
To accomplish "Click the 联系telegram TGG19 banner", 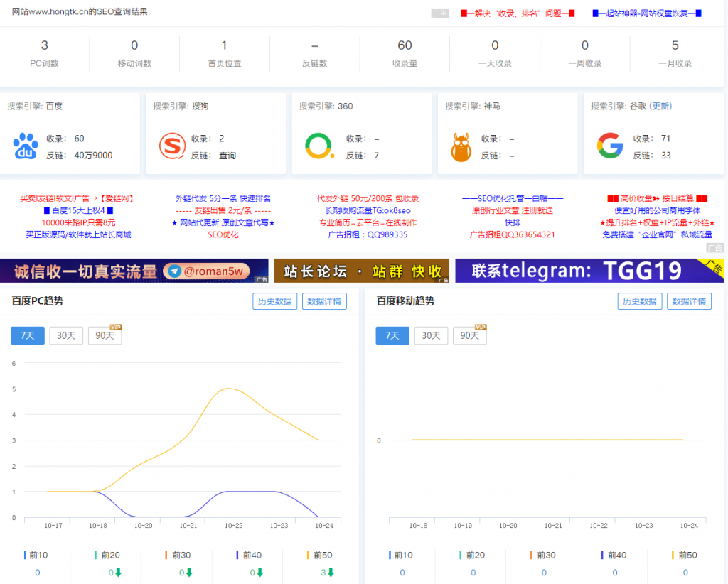I will click(x=589, y=271).
